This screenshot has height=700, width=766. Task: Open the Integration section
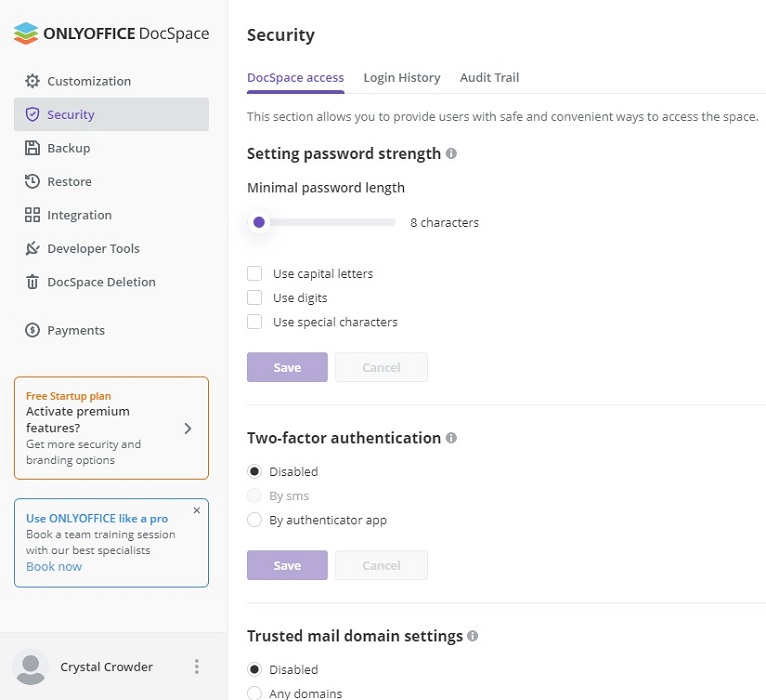click(x=111, y=215)
